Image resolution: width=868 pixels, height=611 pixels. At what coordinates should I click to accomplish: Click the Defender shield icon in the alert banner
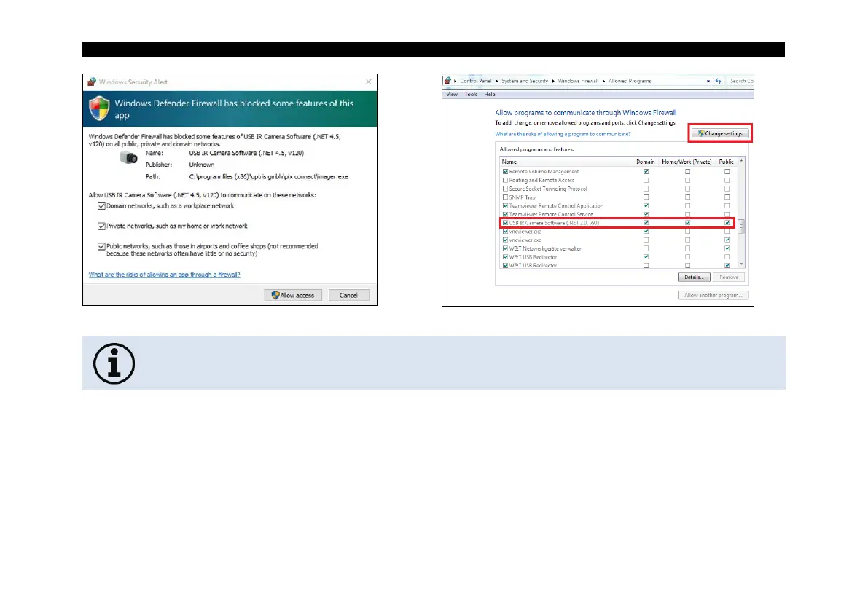coord(100,109)
